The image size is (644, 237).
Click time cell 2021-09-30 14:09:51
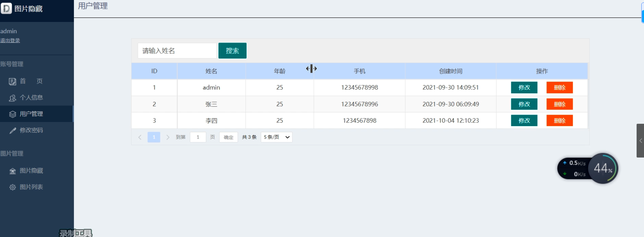click(451, 88)
